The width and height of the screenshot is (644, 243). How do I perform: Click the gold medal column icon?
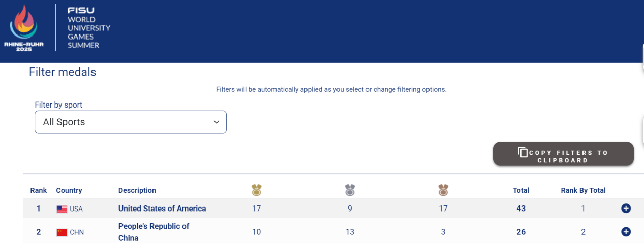(x=257, y=190)
